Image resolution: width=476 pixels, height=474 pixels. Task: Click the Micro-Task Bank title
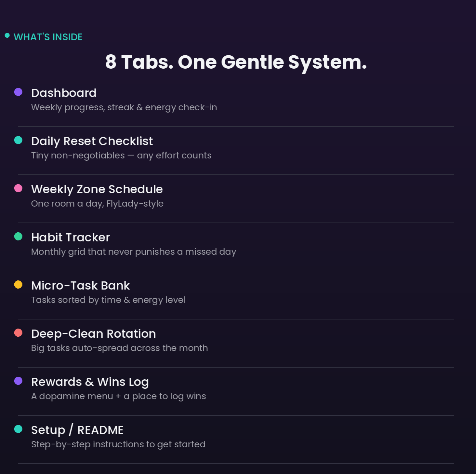pos(80,286)
